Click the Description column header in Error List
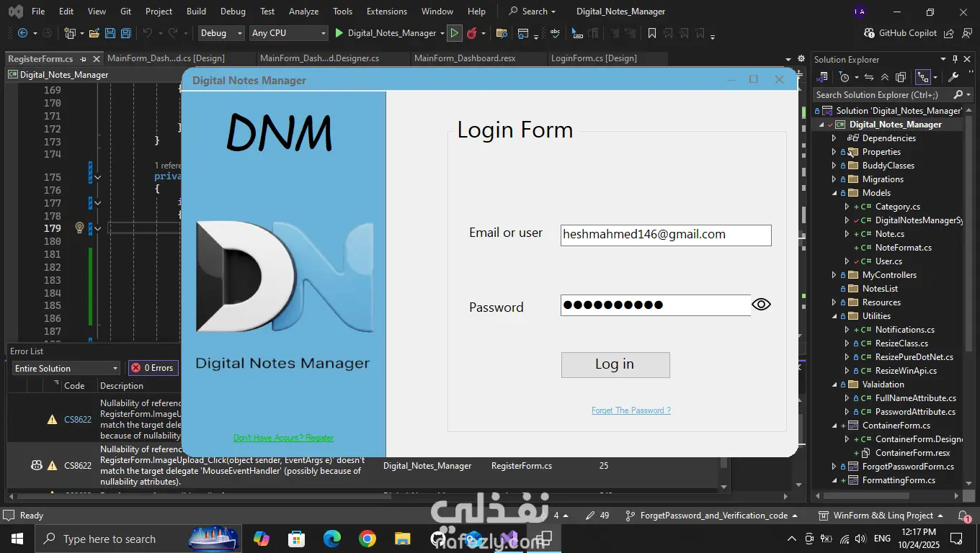 click(122, 386)
